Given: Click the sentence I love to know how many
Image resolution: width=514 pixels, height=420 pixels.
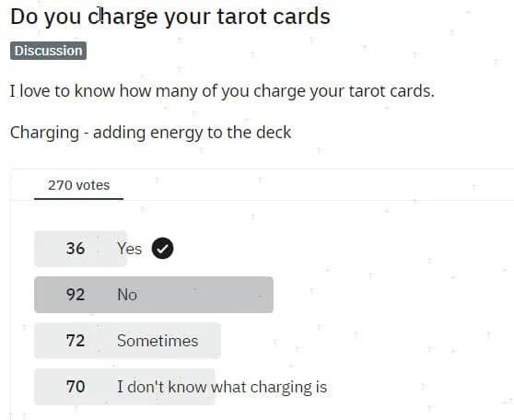Looking at the screenshot, I should 222,91.
